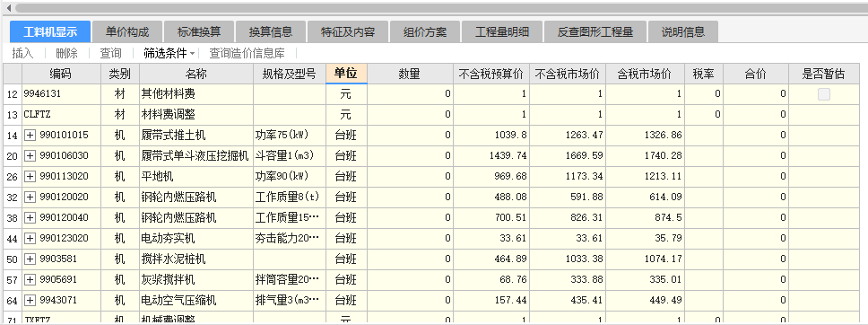Toggle 是否暂估 checkbox for 其他材料费
This screenshot has height=325, width=868.
[x=824, y=95]
